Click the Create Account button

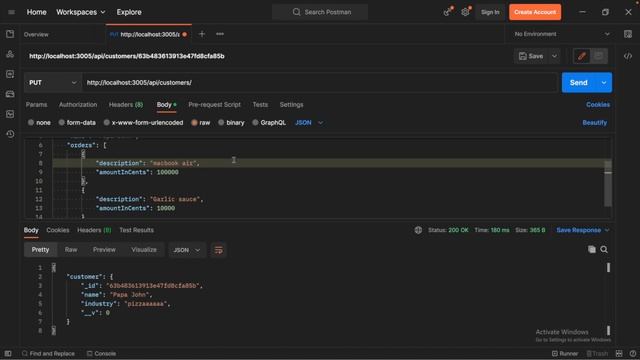pyautogui.click(x=535, y=12)
